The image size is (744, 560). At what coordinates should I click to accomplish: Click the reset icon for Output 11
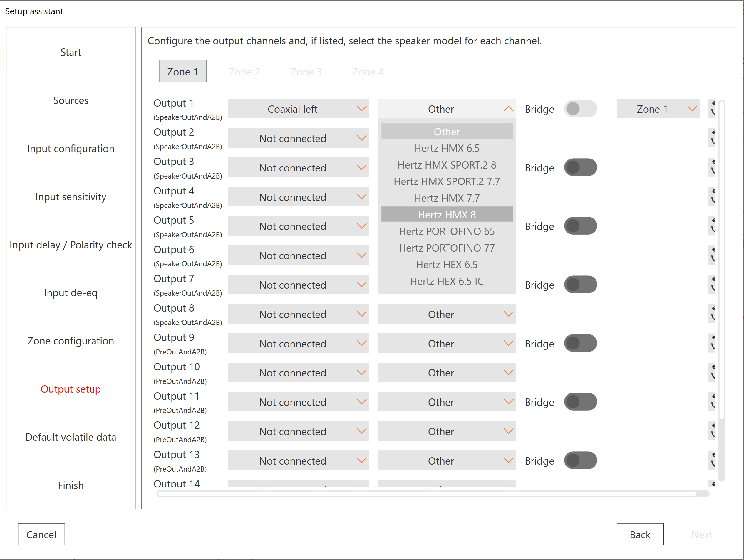[712, 402]
